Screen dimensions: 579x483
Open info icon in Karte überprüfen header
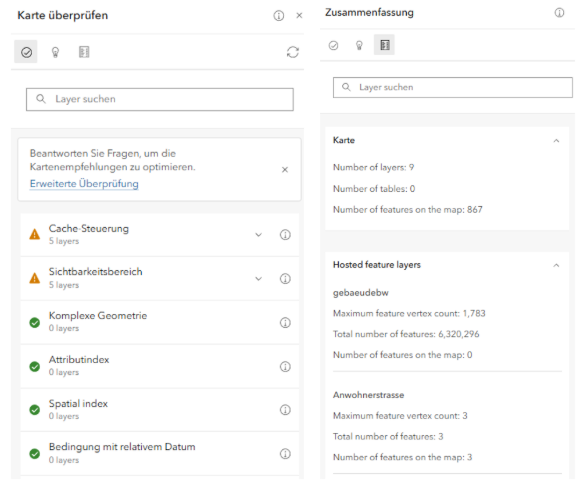(279, 16)
